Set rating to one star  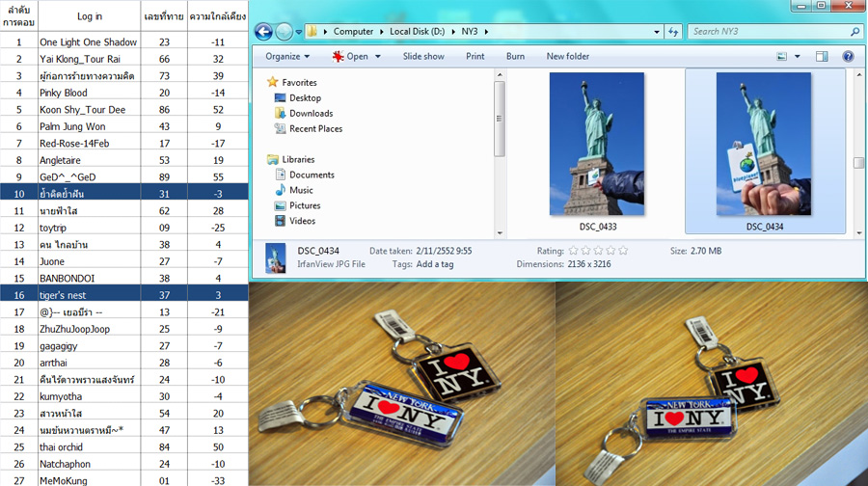574,251
